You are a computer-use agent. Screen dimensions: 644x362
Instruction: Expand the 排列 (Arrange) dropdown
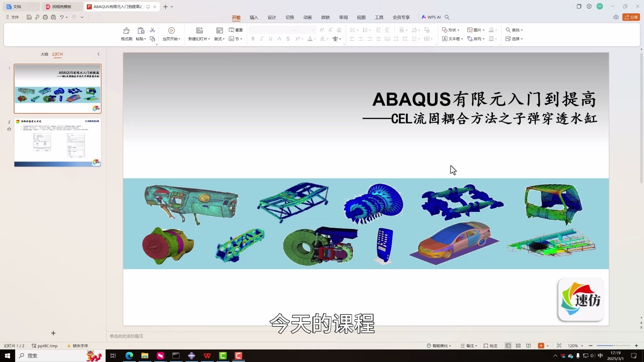476,39
